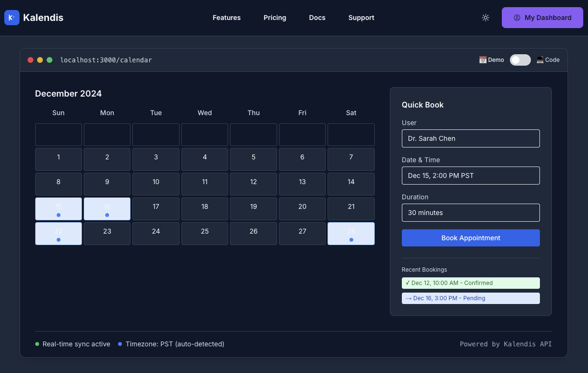Image resolution: width=588 pixels, height=373 pixels.
Task: Click the Kalendis logo icon
Action: 11,18
